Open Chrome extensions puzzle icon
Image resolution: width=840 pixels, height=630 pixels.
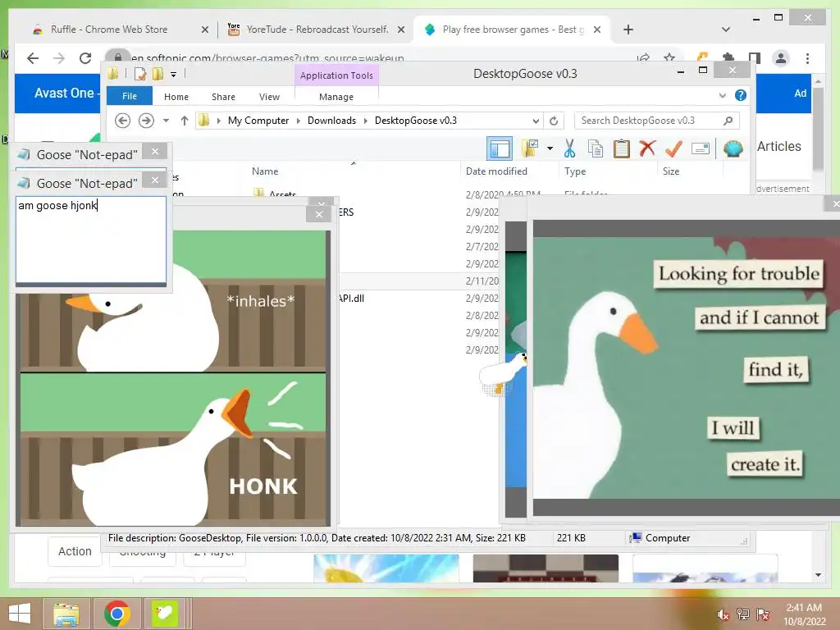pos(728,58)
